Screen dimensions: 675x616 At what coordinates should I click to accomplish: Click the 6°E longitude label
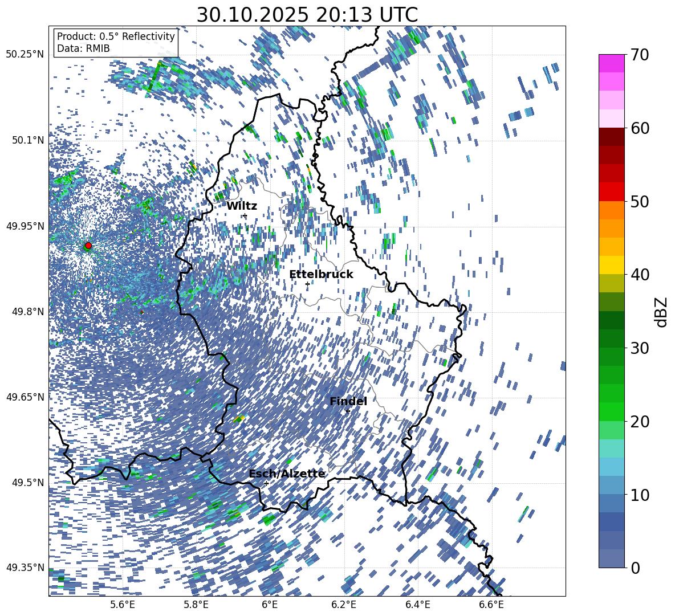coord(270,605)
